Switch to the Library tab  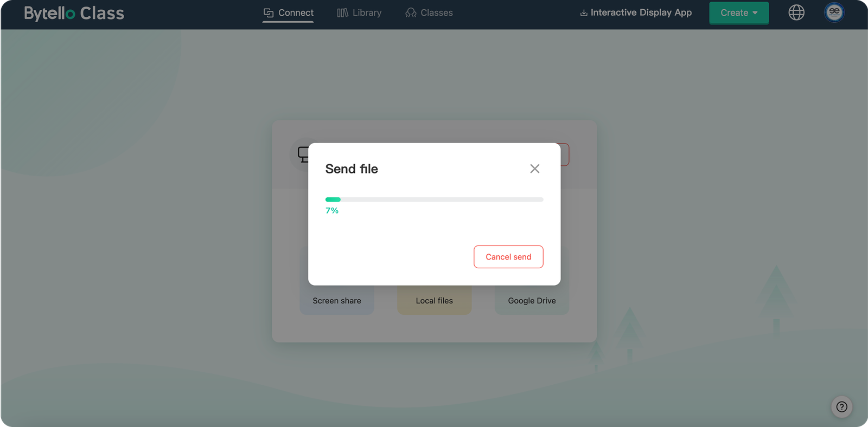359,12
